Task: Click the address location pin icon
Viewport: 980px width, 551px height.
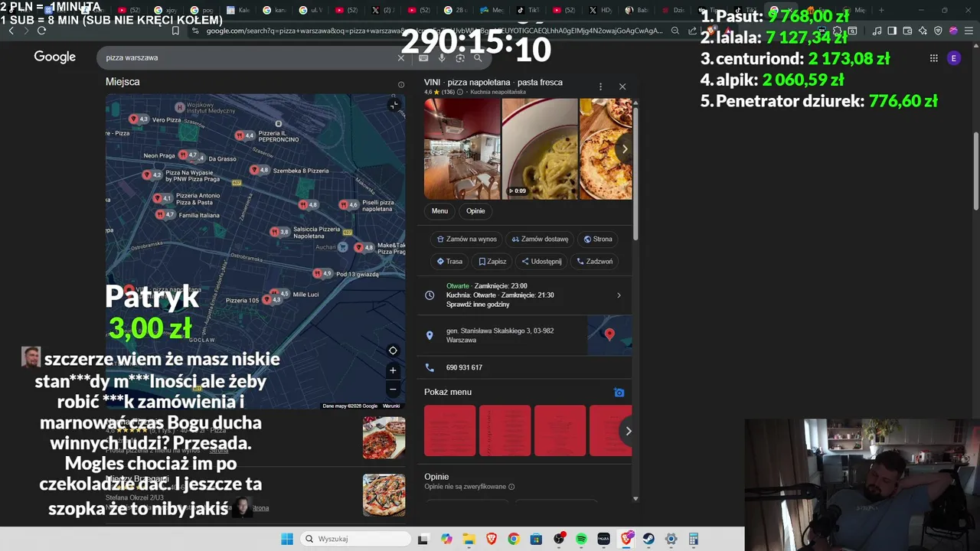Action: tap(430, 335)
